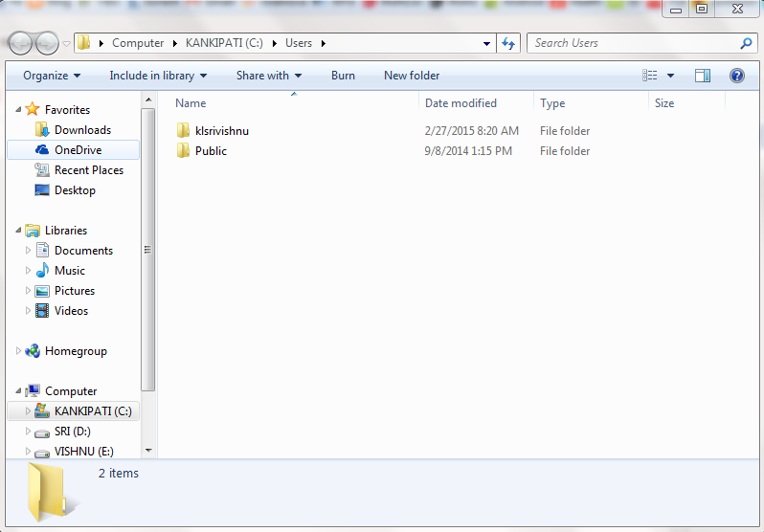Click Users in the address breadcrumb

pos(298,43)
